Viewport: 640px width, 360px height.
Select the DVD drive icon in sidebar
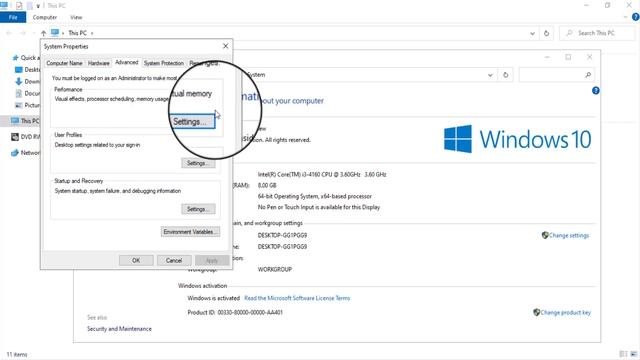tap(15, 137)
